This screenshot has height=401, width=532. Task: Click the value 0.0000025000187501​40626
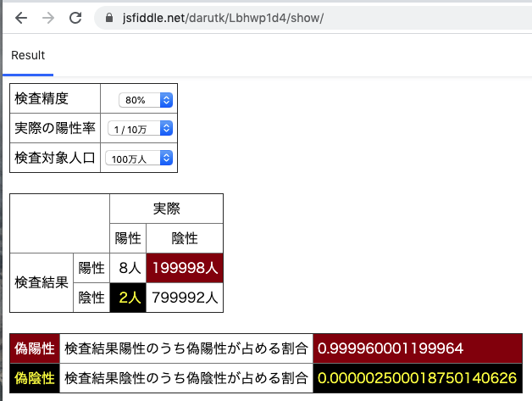(417, 378)
